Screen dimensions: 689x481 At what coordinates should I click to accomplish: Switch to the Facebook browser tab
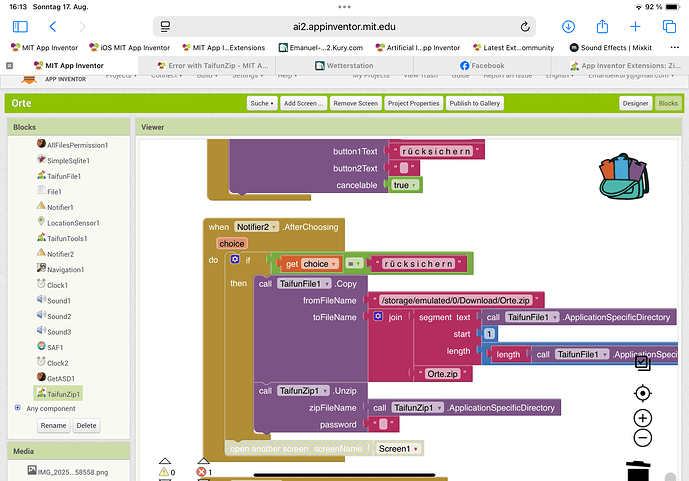click(x=482, y=66)
